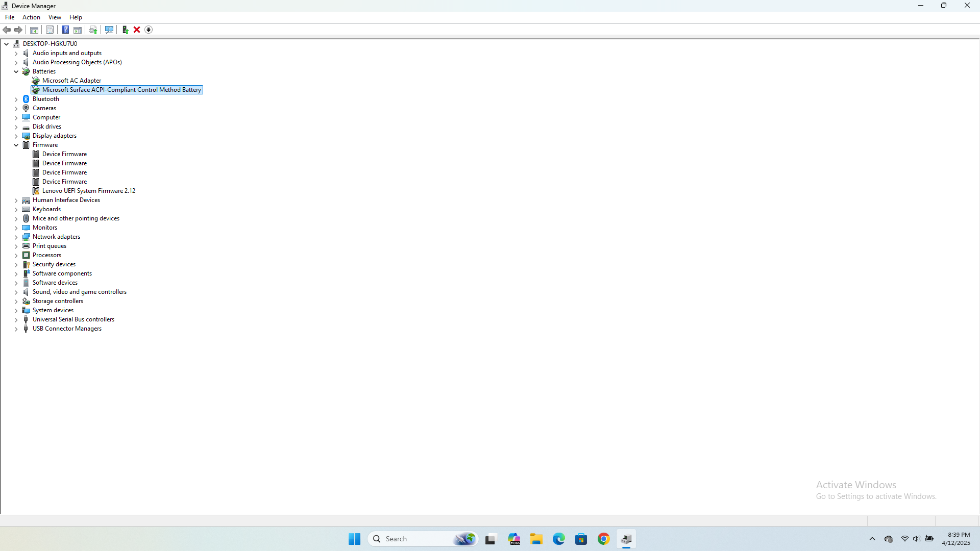
Task: Click the Update device driver toolbar icon
Action: tap(125, 30)
